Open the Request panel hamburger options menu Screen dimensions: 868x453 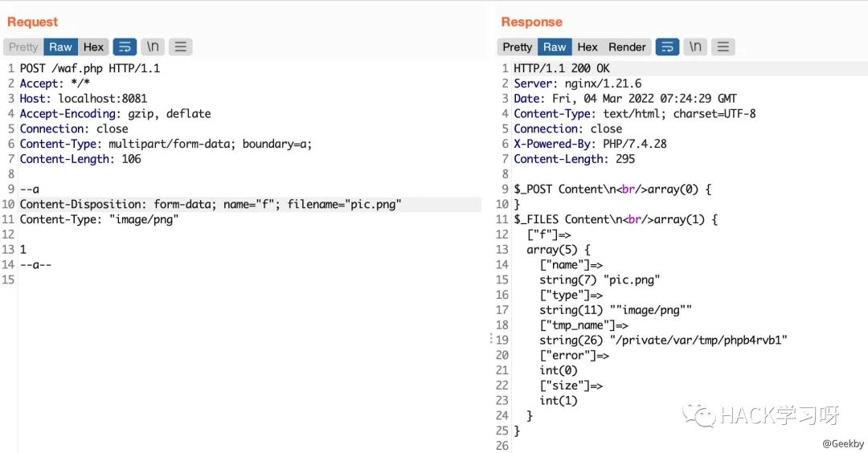(180, 47)
